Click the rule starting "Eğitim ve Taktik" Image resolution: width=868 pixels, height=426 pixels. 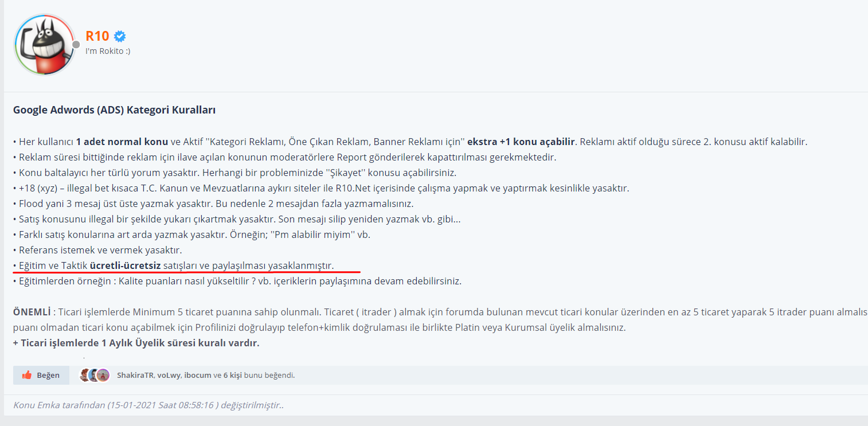point(173,265)
